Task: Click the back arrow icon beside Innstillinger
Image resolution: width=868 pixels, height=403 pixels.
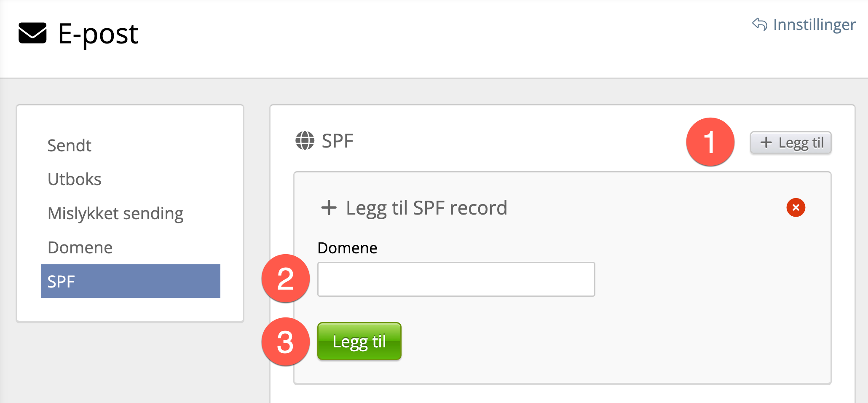Action: 760,24
